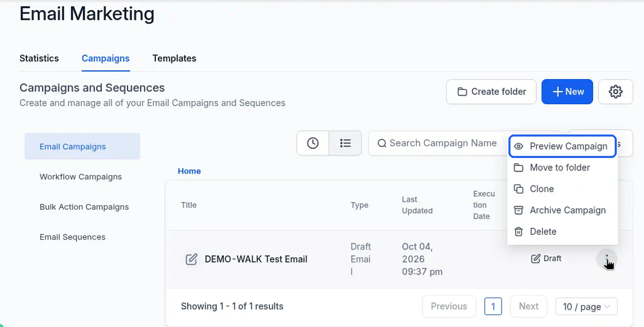Click the Create folder button
644x327 pixels.
pyautogui.click(x=491, y=92)
